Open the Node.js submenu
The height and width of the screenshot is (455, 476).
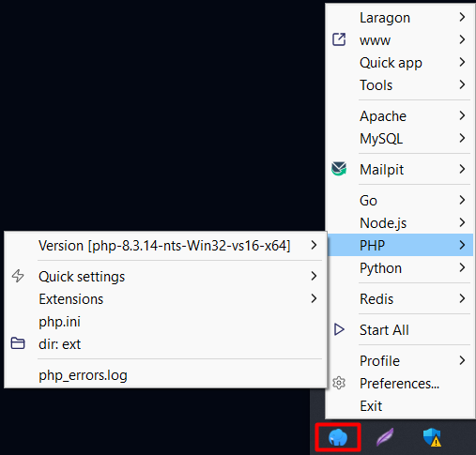[x=400, y=223]
